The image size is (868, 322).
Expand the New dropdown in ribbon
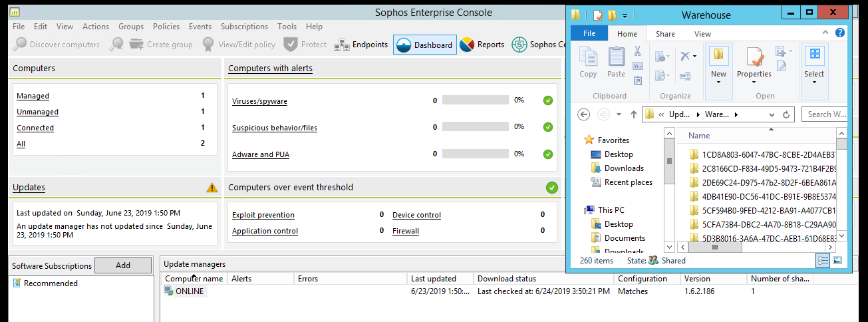coord(718,82)
